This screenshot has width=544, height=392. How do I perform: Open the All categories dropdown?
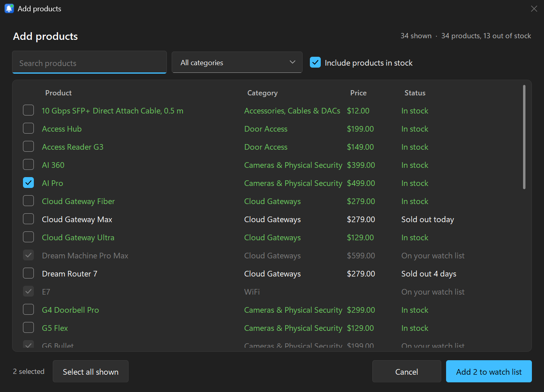(237, 62)
